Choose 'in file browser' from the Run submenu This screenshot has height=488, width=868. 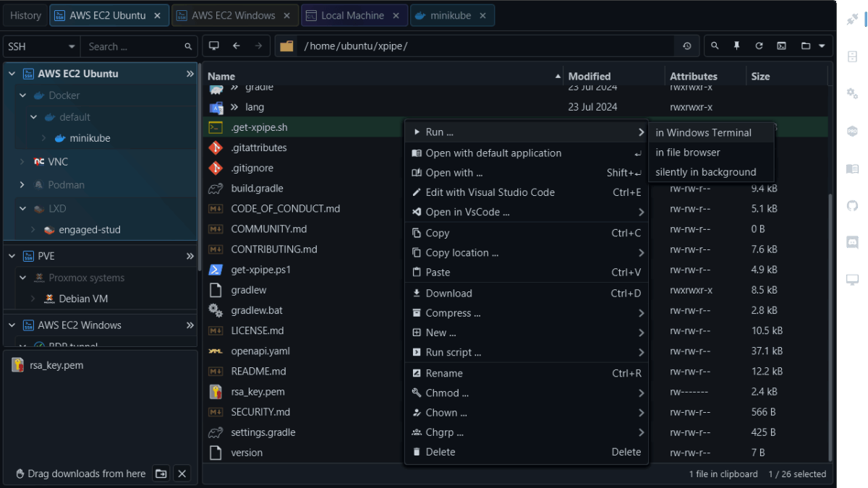[x=711, y=153]
